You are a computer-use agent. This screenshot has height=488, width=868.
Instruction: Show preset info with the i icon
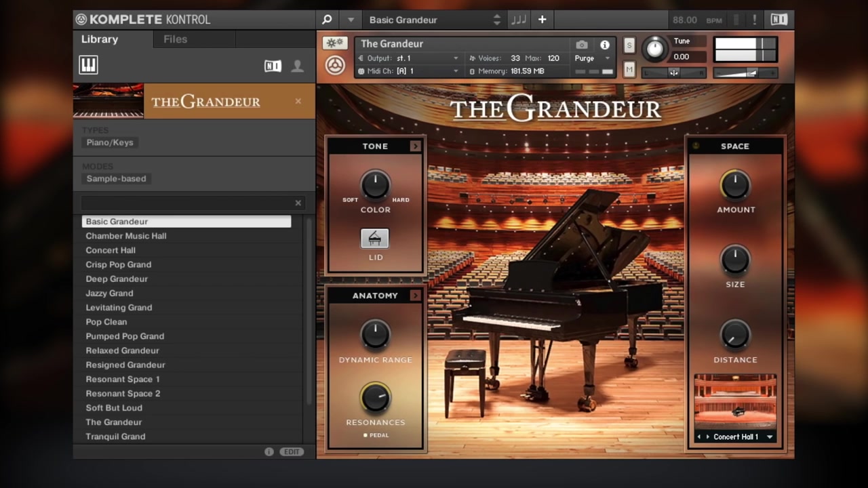coord(269,451)
